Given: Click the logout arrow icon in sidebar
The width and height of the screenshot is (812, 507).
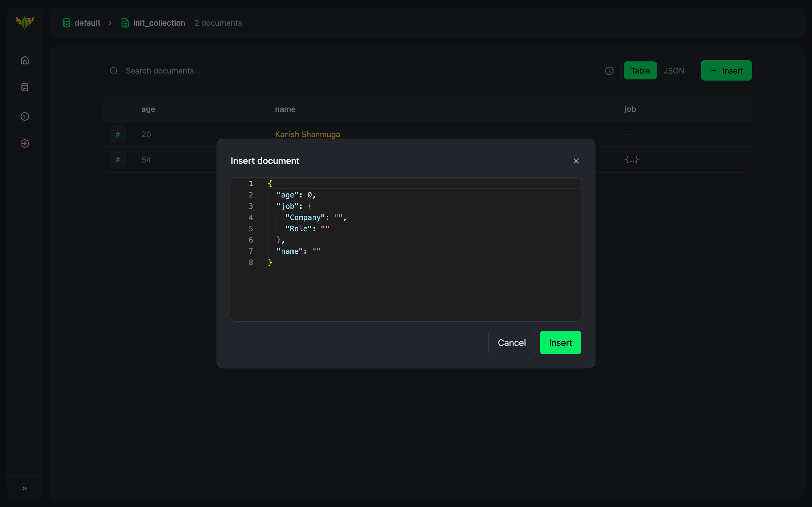Looking at the screenshot, I should pos(25,144).
